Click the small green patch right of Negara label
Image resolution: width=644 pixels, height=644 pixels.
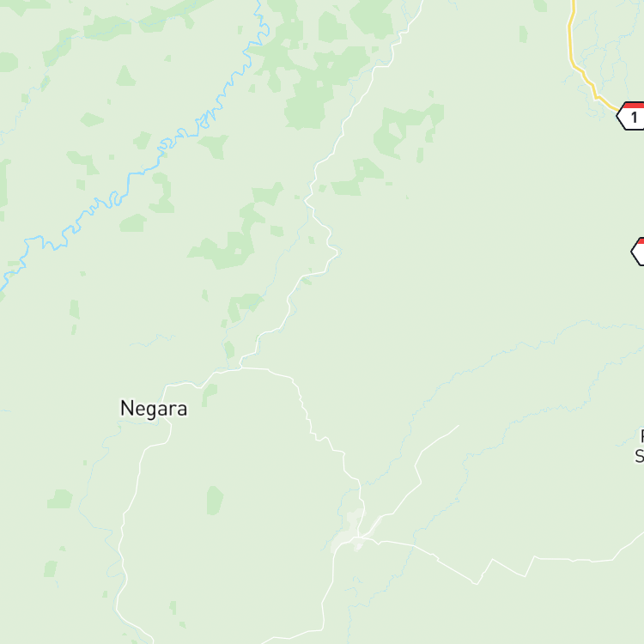click(x=209, y=395)
